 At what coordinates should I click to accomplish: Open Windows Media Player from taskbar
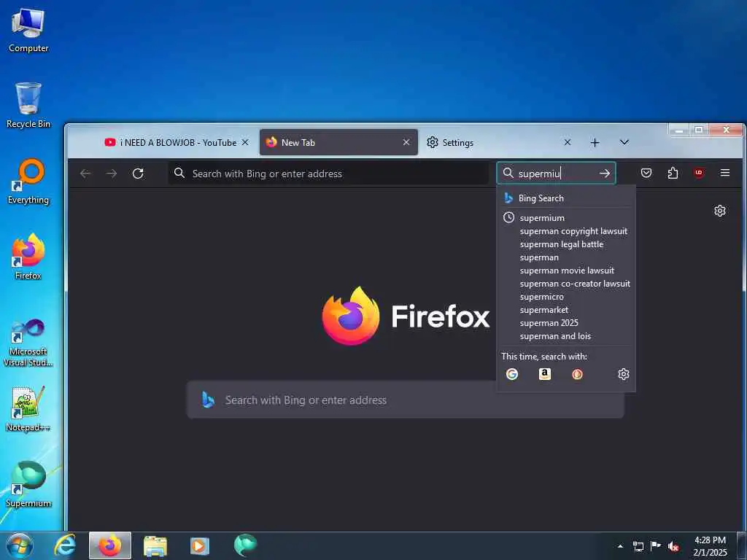200,545
